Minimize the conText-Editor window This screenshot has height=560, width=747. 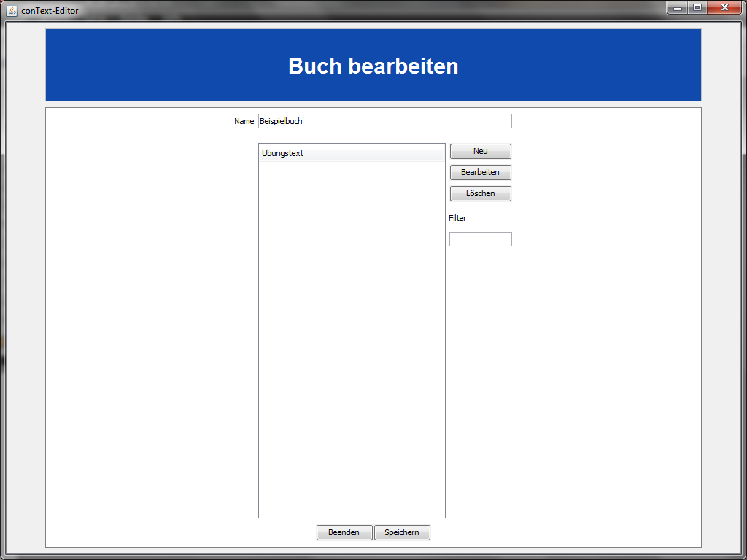pyautogui.click(x=678, y=8)
